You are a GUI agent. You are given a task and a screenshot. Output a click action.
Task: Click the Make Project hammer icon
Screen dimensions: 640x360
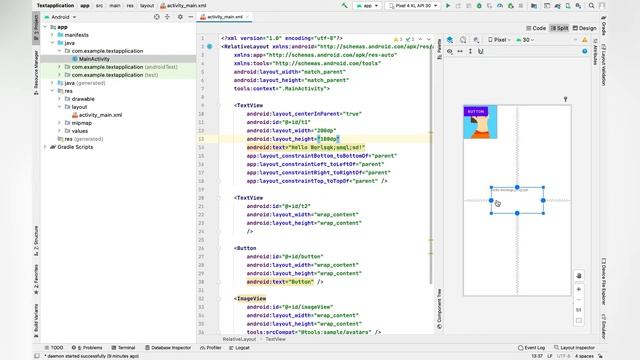[344, 6]
